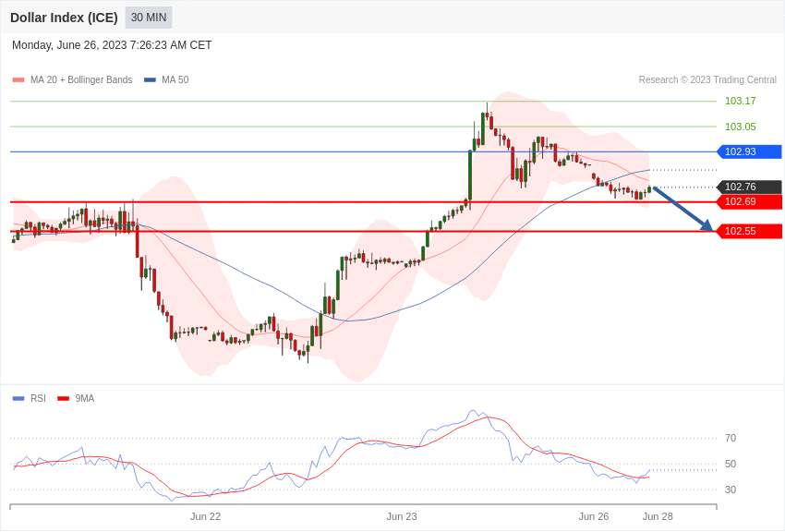Toggle the RSI legend entry
This screenshot has height=532, width=785.
29,398
